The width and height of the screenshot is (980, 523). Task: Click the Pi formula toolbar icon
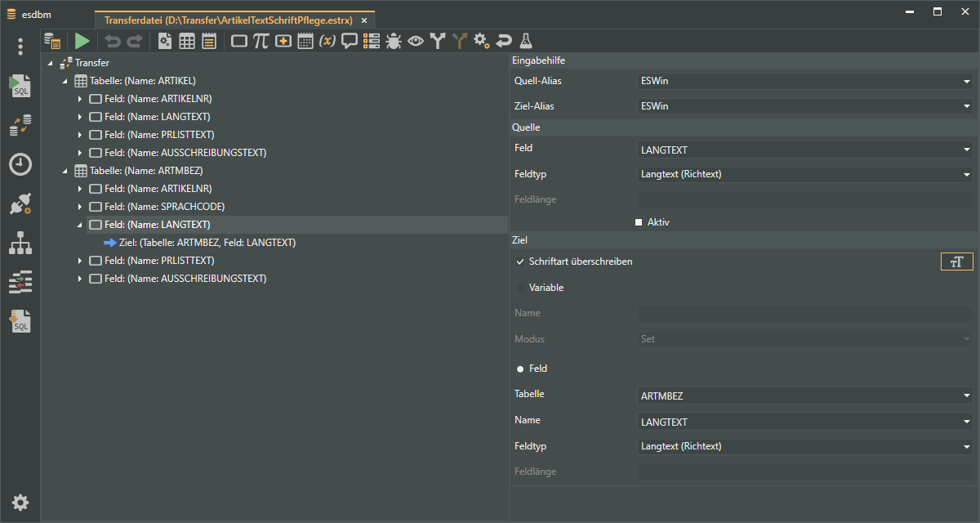click(x=261, y=41)
